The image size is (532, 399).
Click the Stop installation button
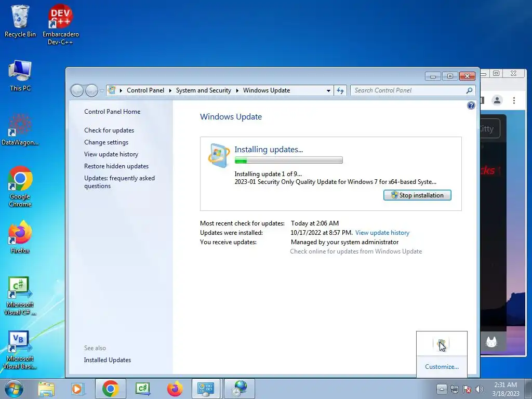coord(417,195)
